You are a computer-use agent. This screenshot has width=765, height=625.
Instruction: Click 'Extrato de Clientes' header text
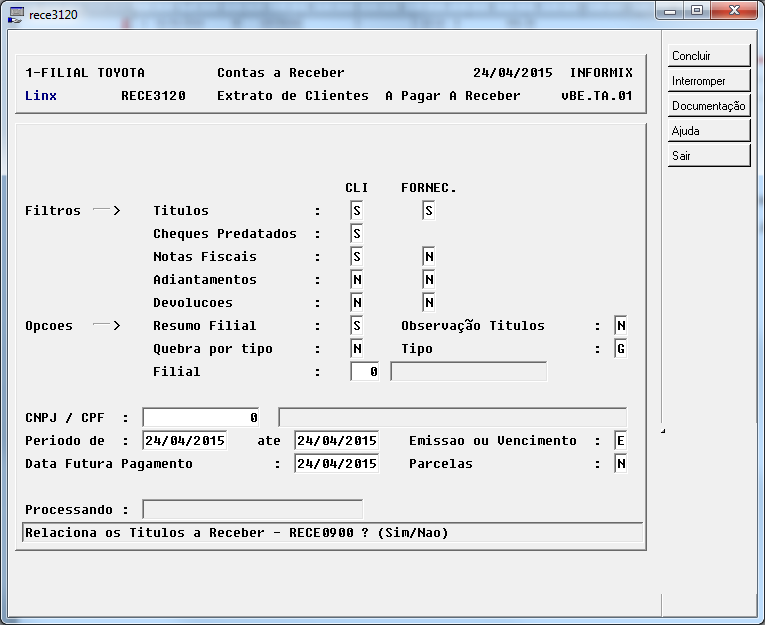click(293, 96)
